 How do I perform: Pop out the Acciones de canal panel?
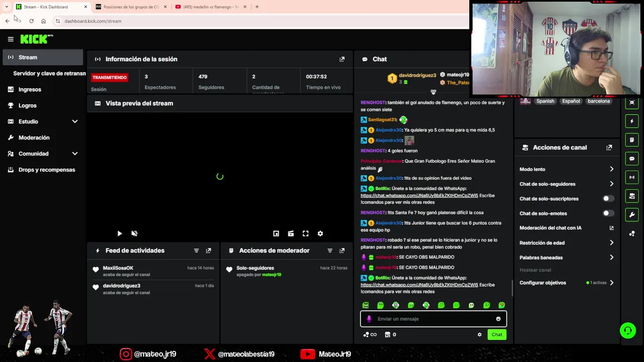(x=609, y=148)
